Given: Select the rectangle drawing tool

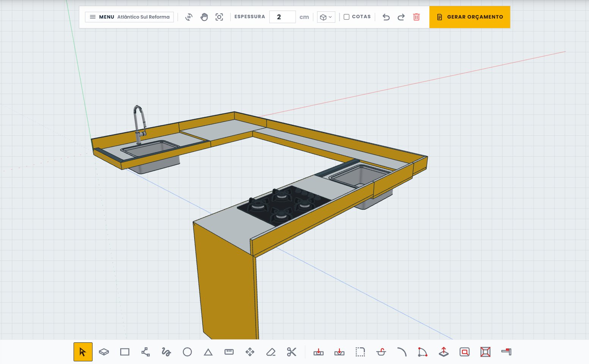Looking at the screenshot, I should point(125,352).
